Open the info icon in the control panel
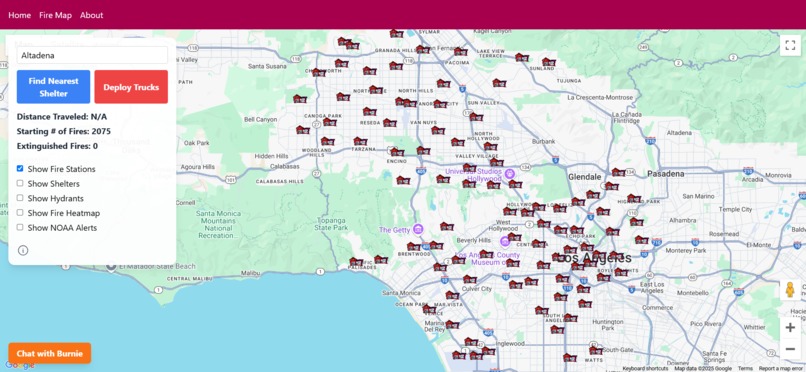Screen dimensions: 806x372 click(23, 250)
